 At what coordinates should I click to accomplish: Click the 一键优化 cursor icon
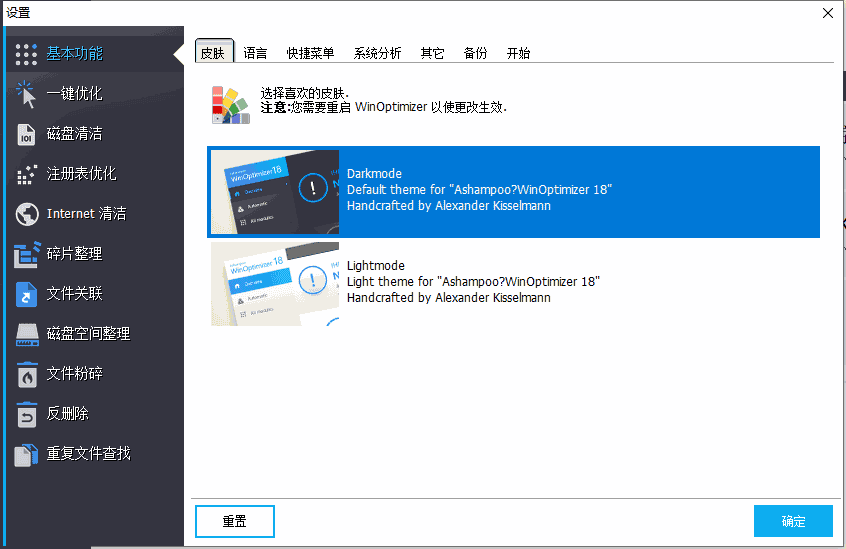click(x=26, y=94)
